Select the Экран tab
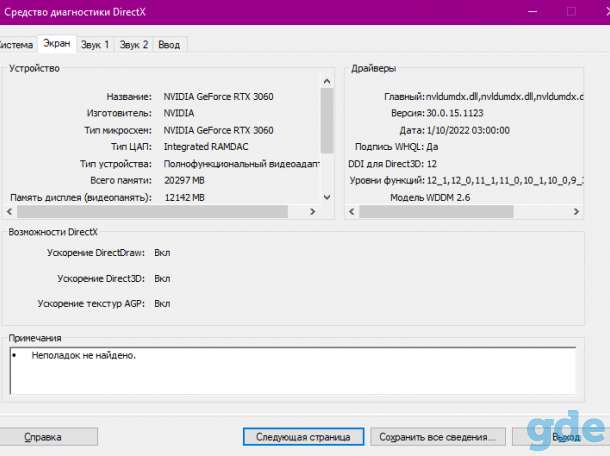610x456 pixels. (x=57, y=44)
